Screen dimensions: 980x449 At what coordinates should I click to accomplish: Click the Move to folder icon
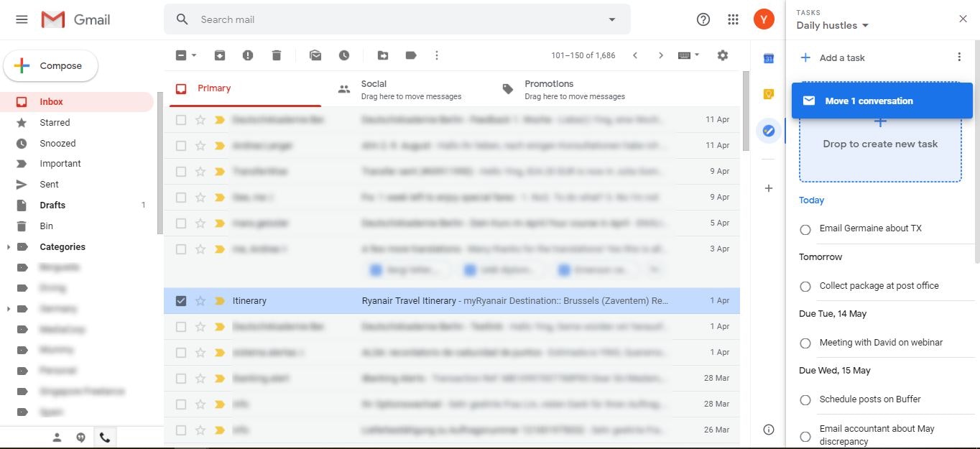pyautogui.click(x=383, y=55)
